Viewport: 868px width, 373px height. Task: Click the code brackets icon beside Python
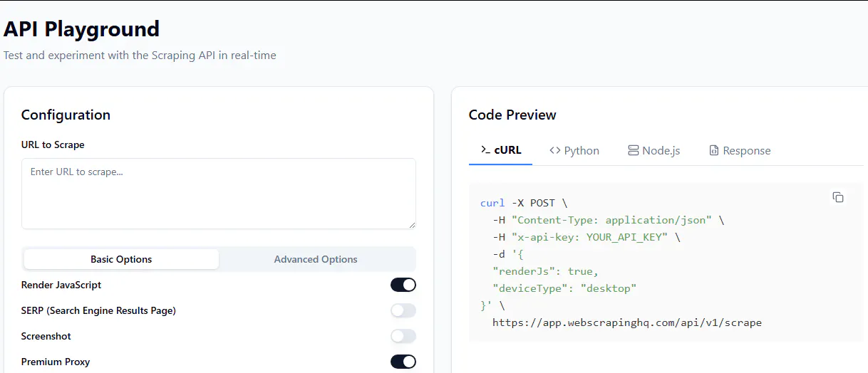555,150
